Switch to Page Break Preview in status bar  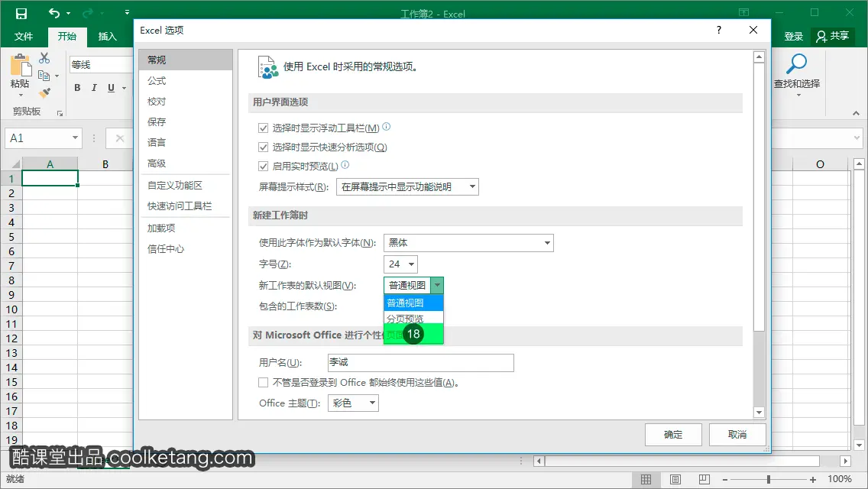pos(704,479)
